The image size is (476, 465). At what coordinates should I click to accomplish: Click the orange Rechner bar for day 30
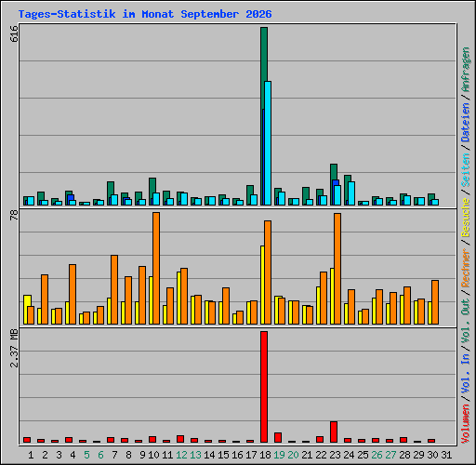pos(435,302)
